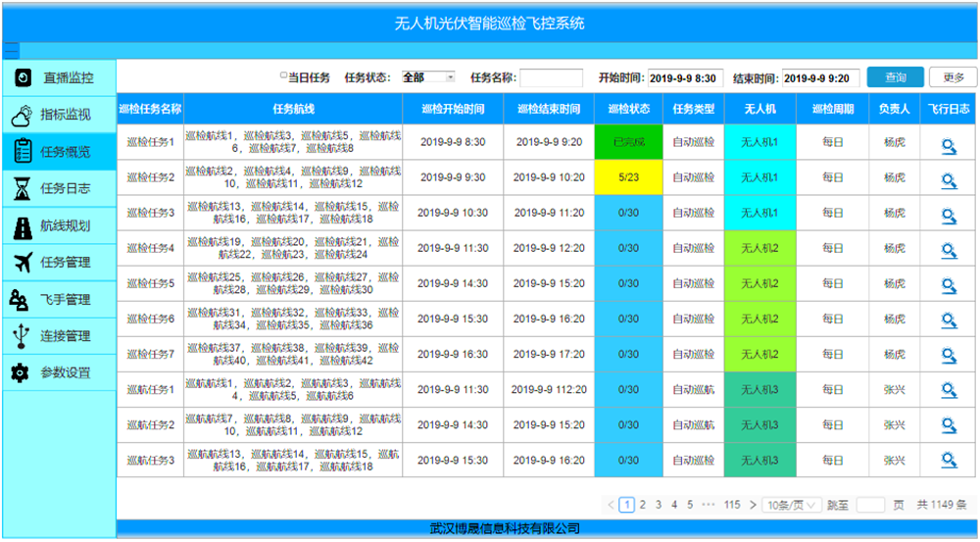Click the yellow 5/23 status cell
This screenshot has width=980, height=542.
pos(628,178)
